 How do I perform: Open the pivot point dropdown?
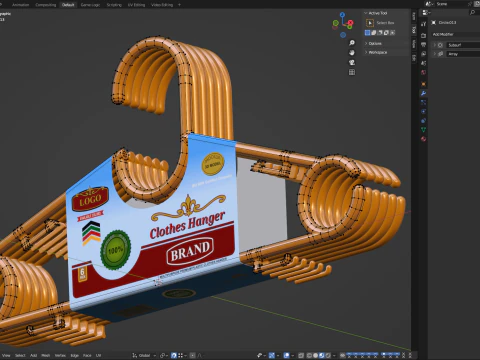pos(164,355)
